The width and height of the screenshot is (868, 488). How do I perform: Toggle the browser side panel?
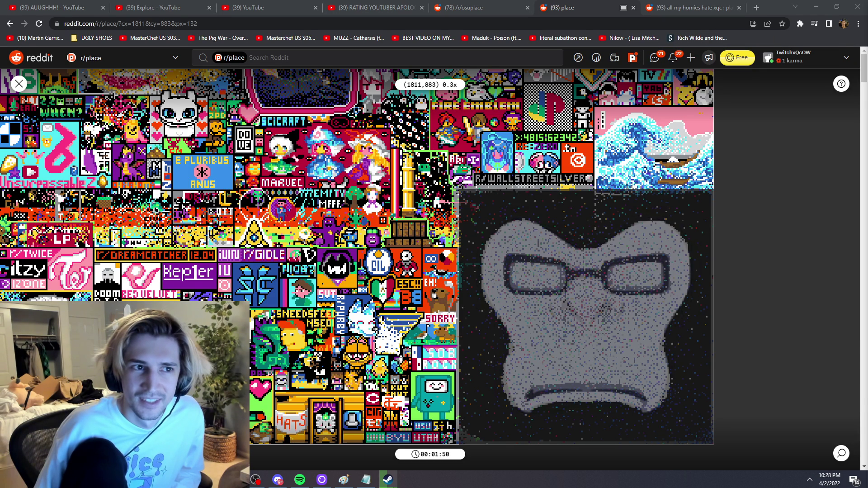click(x=829, y=24)
